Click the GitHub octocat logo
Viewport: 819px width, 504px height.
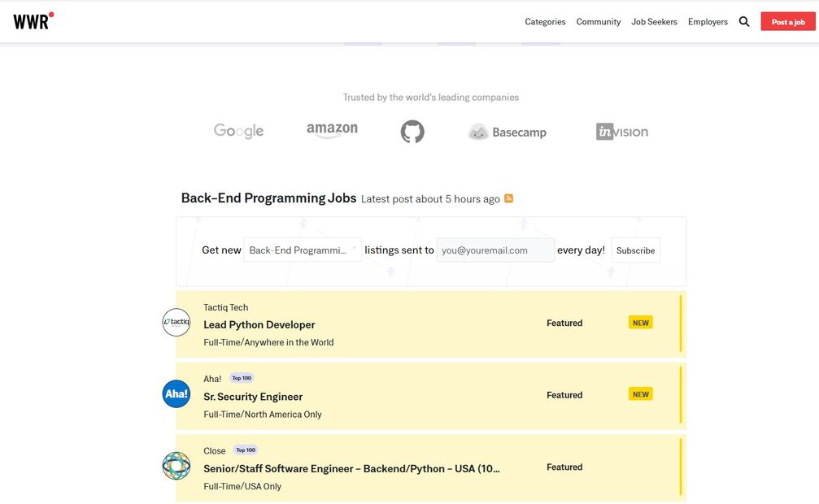pos(412,132)
